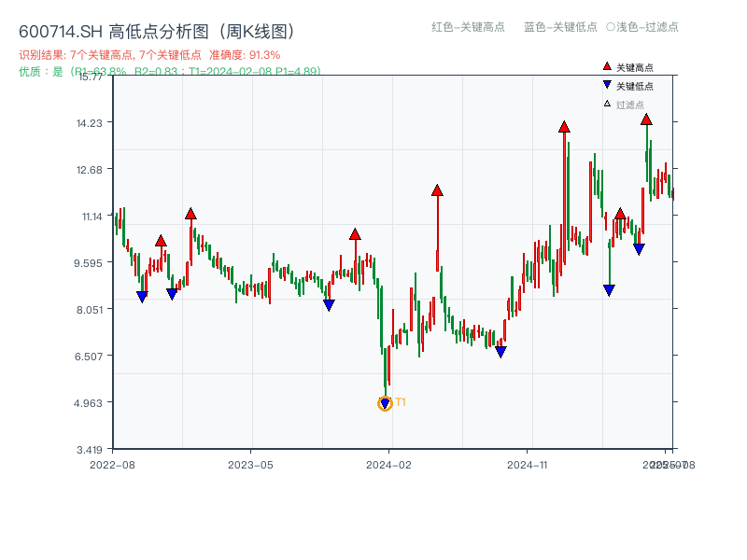The image size is (747, 560).
Task: Select the red triangle between the last two blue markers
Action: [620, 214]
